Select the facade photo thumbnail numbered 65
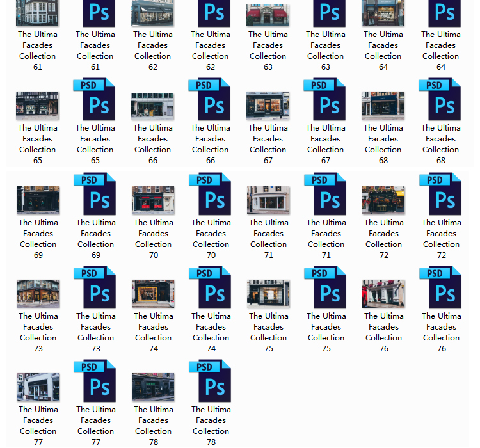The image size is (480, 448). (37, 106)
